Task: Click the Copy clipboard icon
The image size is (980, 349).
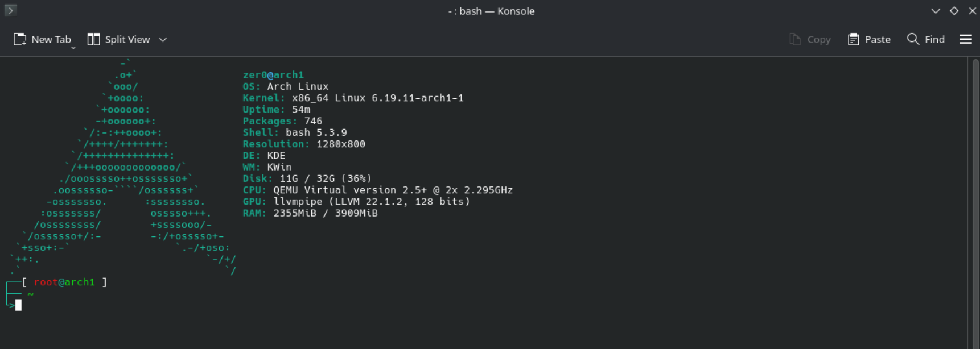Action: point(795,39)
